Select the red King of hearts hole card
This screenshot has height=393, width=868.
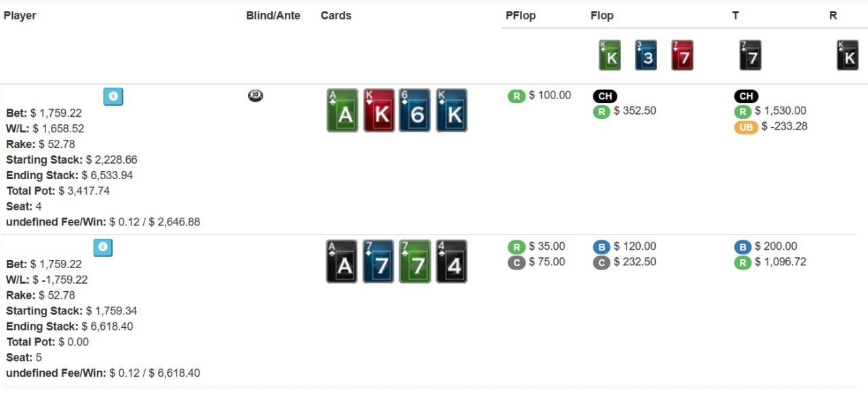click(379, 111)
